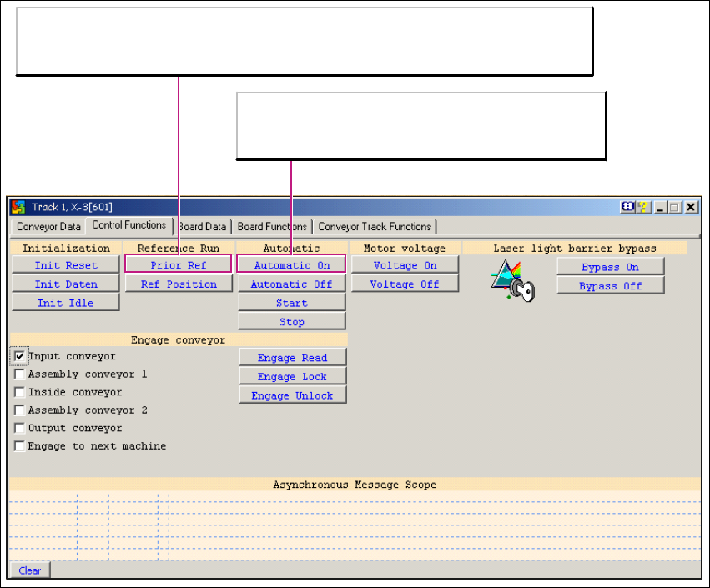Image resolution: width=710 pixels, height=588 pixels.
Task: Minimize the Track 1 window
Action: (x=660, y=208)
